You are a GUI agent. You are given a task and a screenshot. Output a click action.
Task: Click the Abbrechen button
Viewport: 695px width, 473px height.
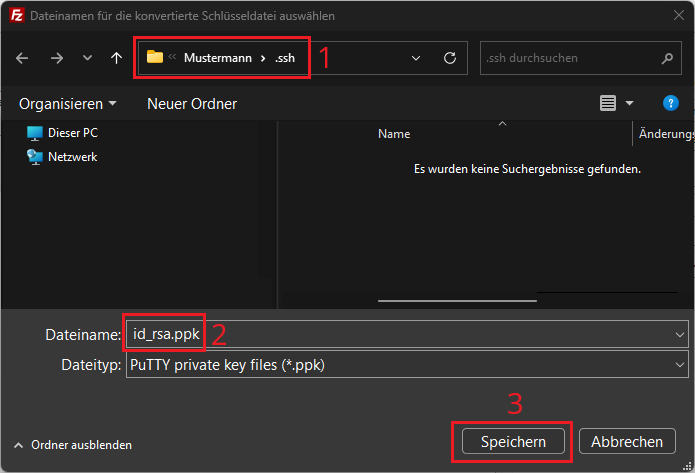627,442
